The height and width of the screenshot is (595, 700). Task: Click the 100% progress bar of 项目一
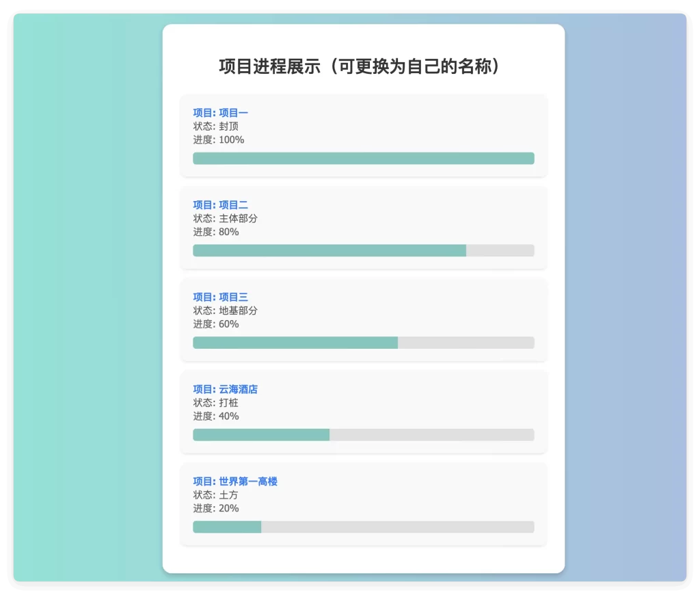(x=362, y=158)
